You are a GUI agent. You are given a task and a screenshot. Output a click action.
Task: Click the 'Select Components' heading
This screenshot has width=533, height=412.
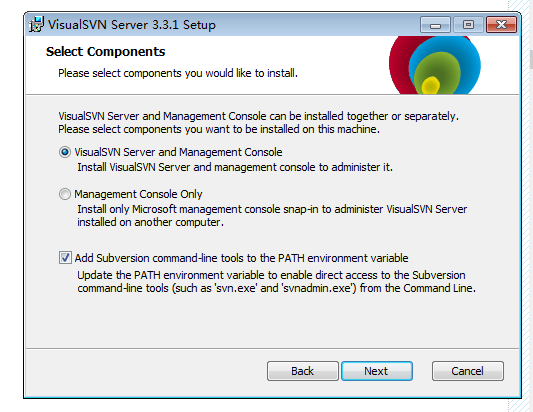click(106, 52)
